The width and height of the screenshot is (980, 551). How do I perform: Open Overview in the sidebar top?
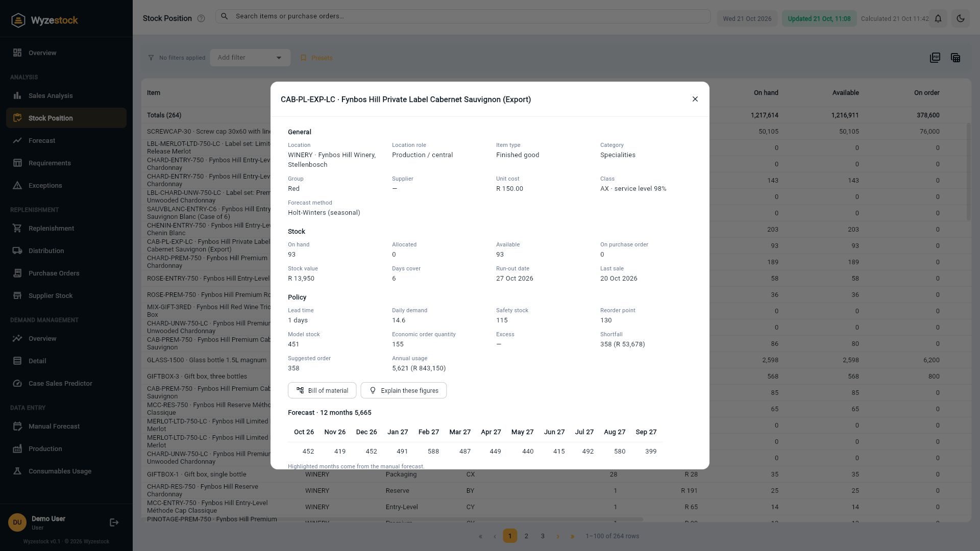coord(66,53)
